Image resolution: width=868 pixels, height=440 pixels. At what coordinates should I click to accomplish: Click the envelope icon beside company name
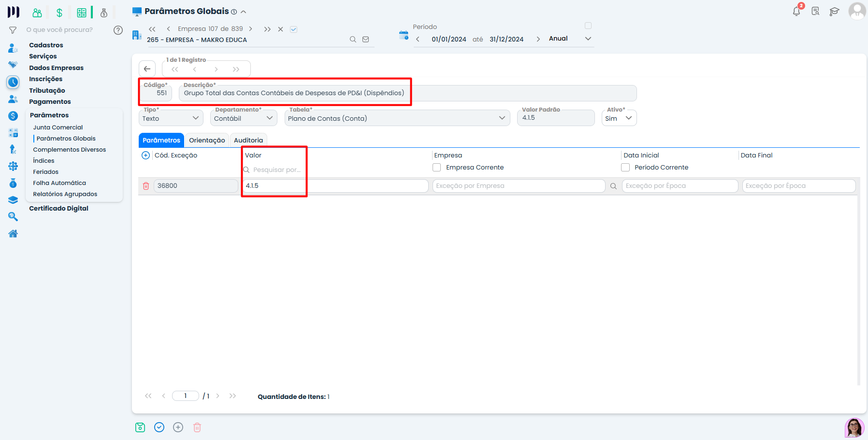click(366, 40)
